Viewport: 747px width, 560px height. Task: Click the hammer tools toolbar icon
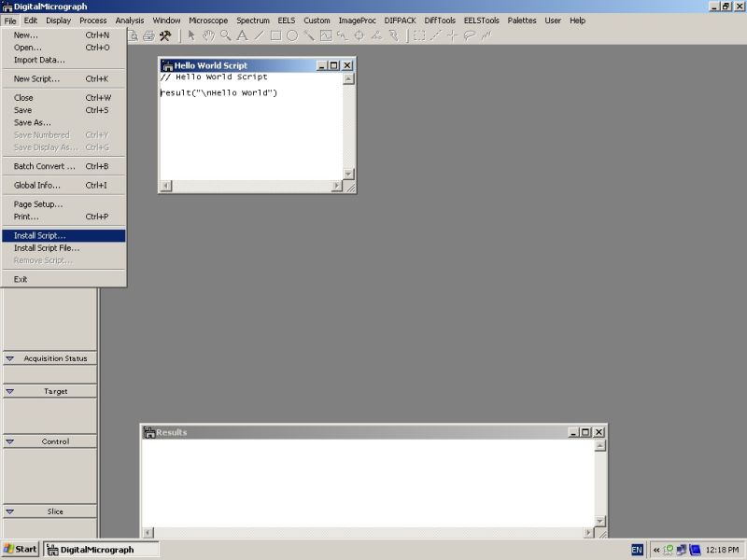pos(164,35)
